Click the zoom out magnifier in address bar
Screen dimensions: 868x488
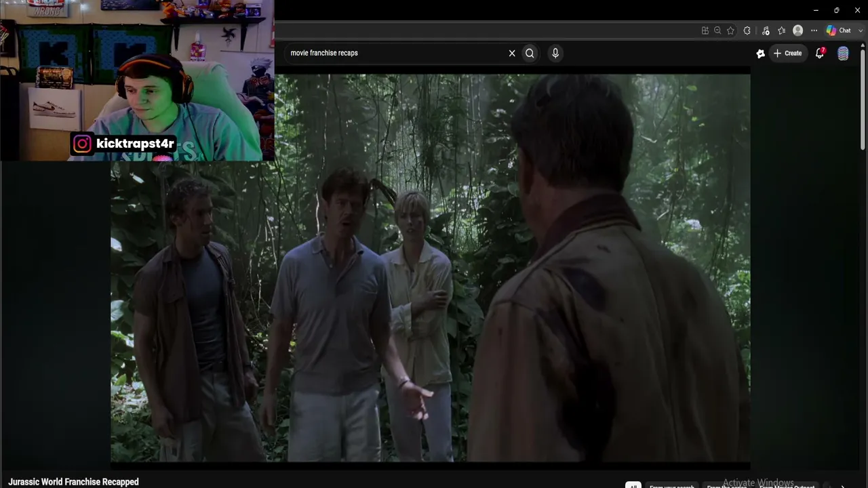coord(717,30)
